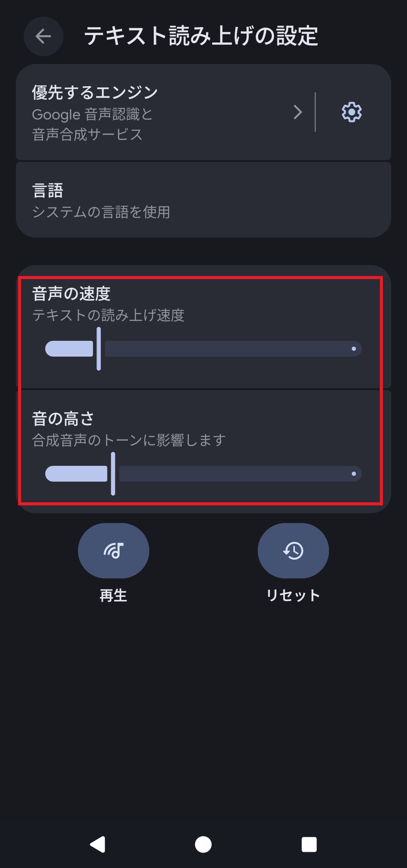Screen dimensions: 407x868
Task: Set 音の高さ slider to maximum dot
Action: click(353, 474)
